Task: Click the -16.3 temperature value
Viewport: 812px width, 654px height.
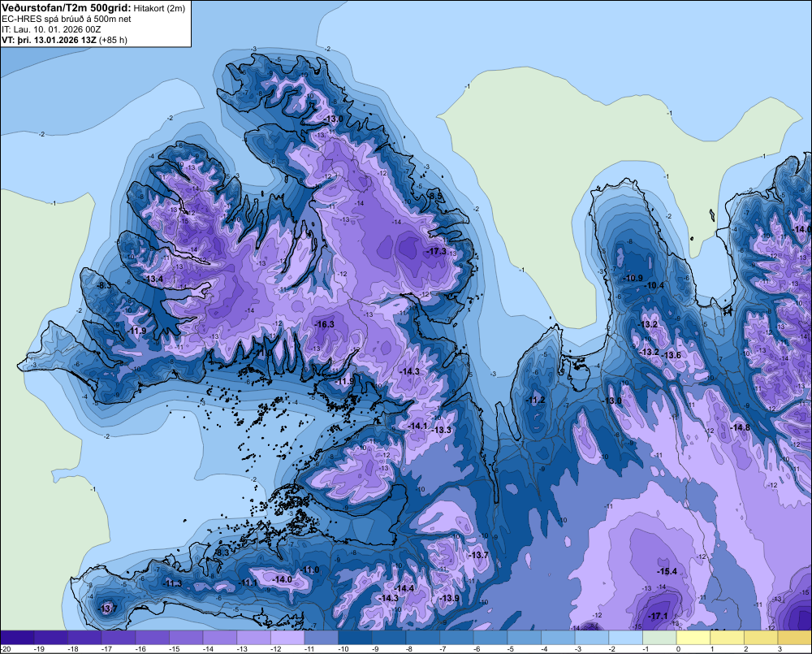Action: [x=325, y=324]
